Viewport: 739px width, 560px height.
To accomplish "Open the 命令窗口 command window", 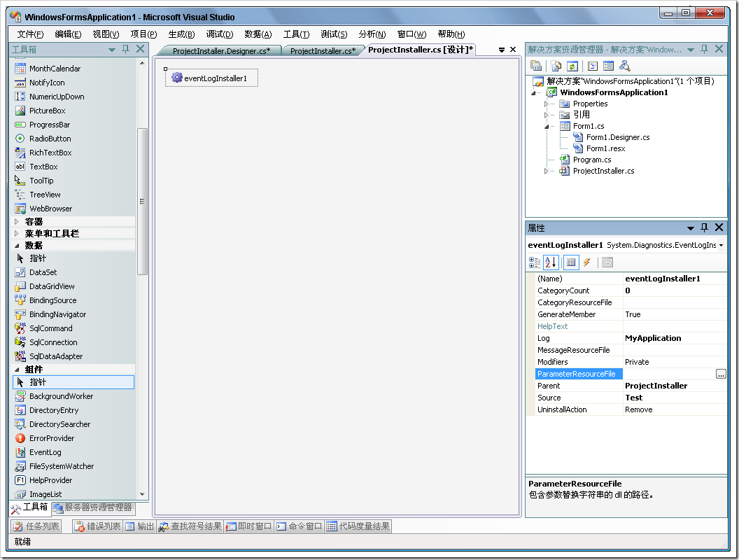I will (x=300, y=526).
